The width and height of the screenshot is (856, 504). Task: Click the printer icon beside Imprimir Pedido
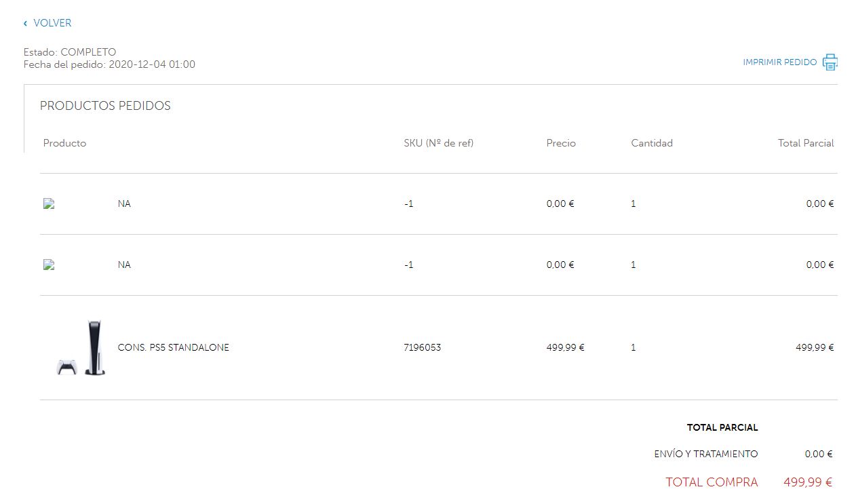830,62
